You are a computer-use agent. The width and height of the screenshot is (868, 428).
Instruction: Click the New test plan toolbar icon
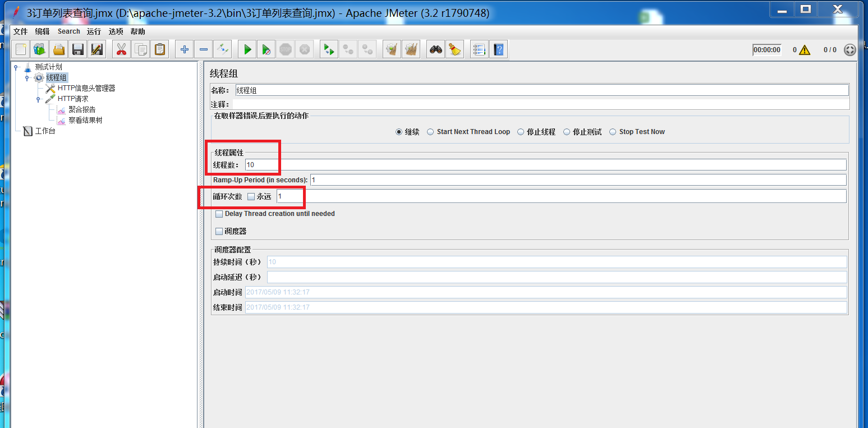21,49
